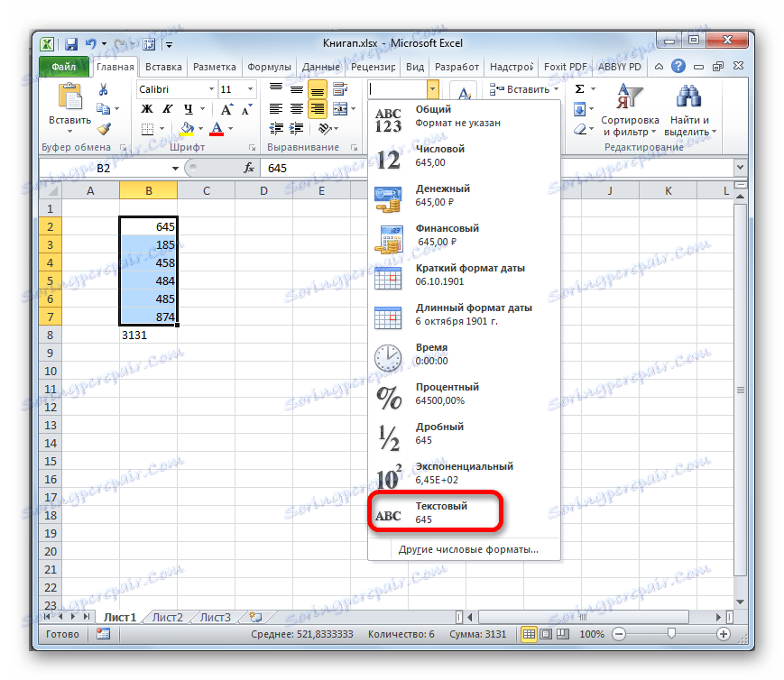
Task: Expand the font size dropdown
Action: pyautogui.click(x=250, y=89)
